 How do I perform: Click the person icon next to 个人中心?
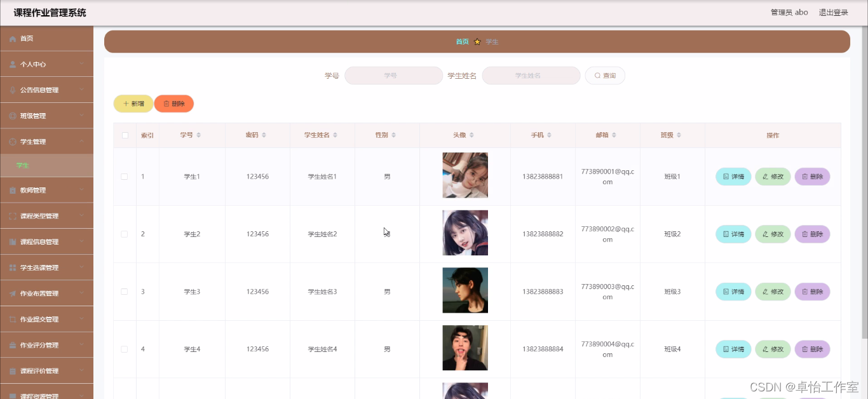point(12,64)
